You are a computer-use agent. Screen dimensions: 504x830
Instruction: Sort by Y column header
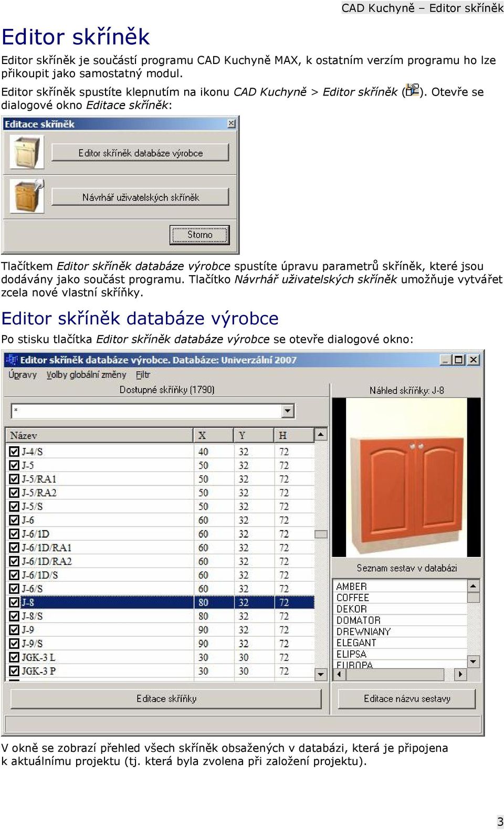(254, 435)
